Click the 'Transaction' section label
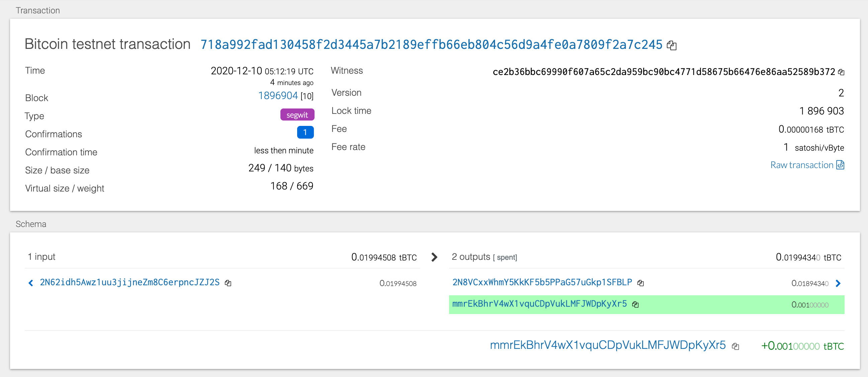Screen dimensions: 868x377 click(38, 10)
